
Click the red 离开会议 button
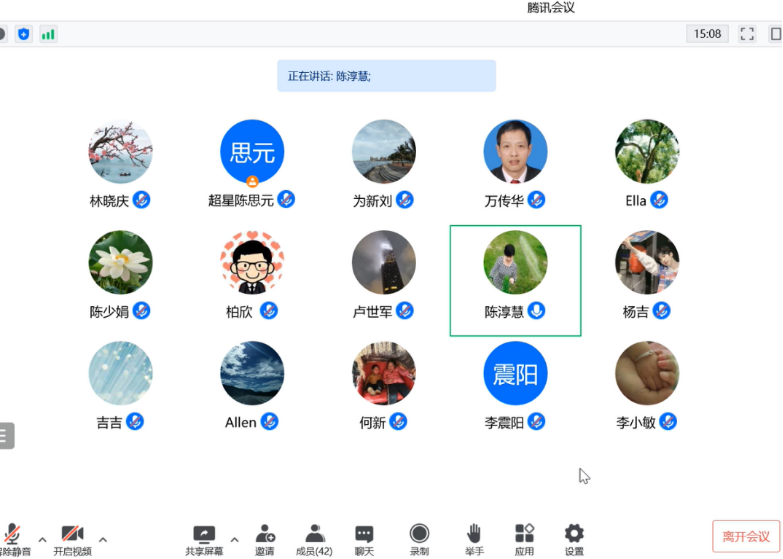point(745,537)
